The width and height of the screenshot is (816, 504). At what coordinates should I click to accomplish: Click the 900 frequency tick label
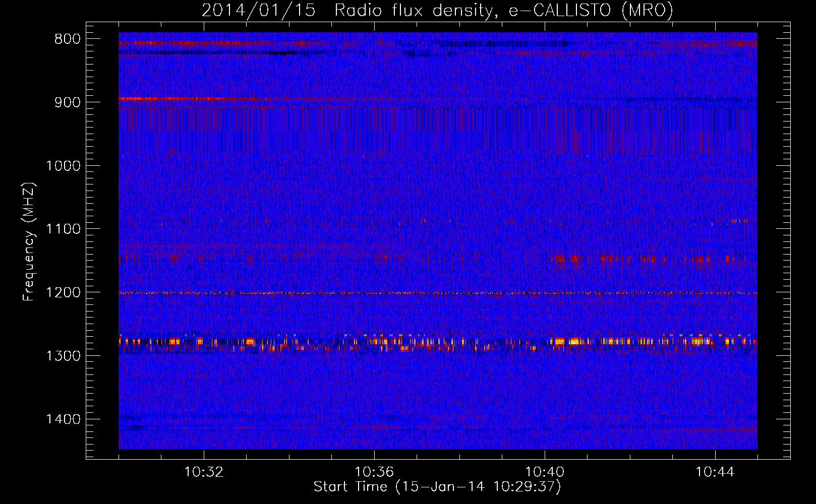[68, 102]
